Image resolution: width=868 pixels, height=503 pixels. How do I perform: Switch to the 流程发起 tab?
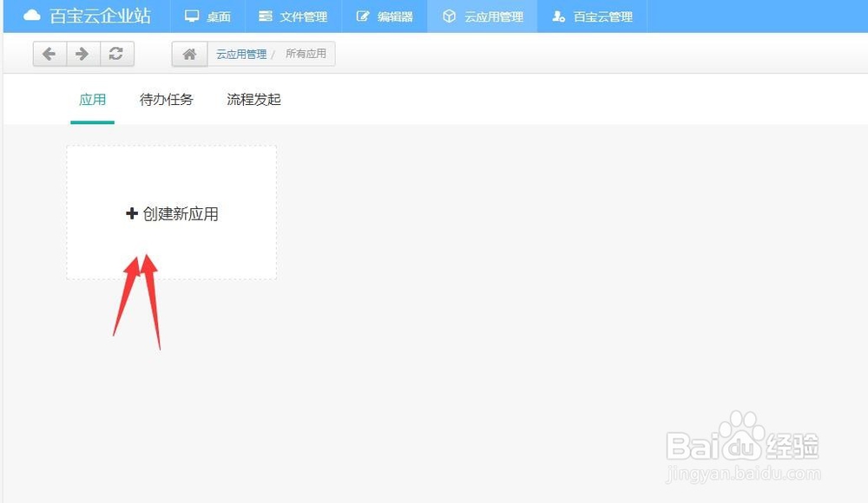point(253,100)
